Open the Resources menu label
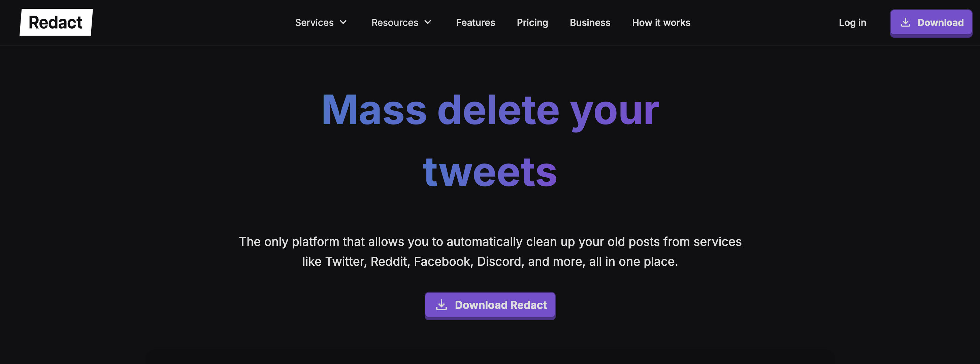980x364 pixels. (394, 23)
